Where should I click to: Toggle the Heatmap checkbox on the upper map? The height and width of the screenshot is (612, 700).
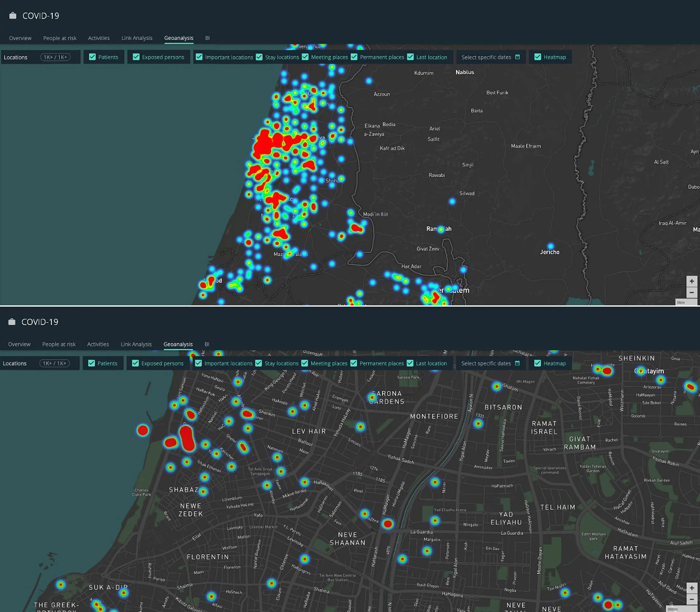[x=537, y=57]
